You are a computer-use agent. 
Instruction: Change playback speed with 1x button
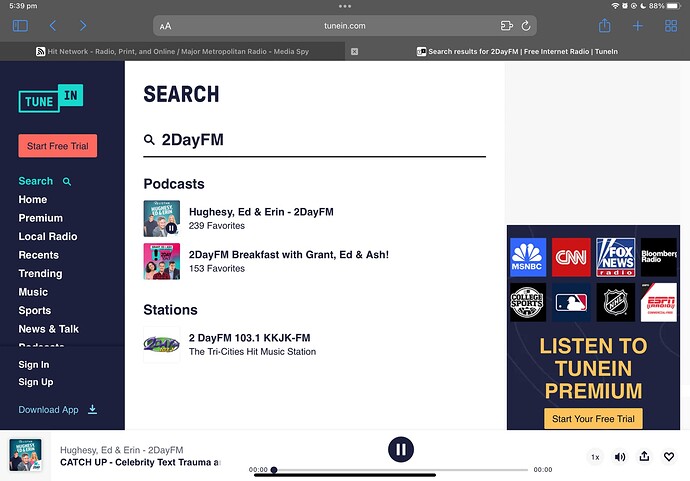[x=595, y=457]
